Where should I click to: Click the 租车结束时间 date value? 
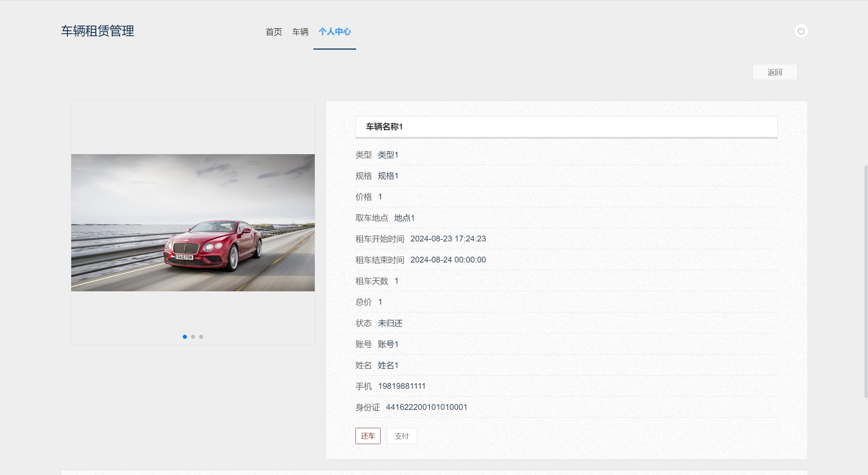click(x=448, y=260)
